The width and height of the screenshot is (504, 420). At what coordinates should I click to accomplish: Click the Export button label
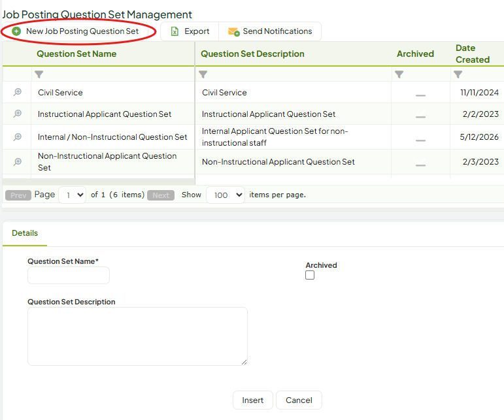pyautogui.click(x=197, y=31)
